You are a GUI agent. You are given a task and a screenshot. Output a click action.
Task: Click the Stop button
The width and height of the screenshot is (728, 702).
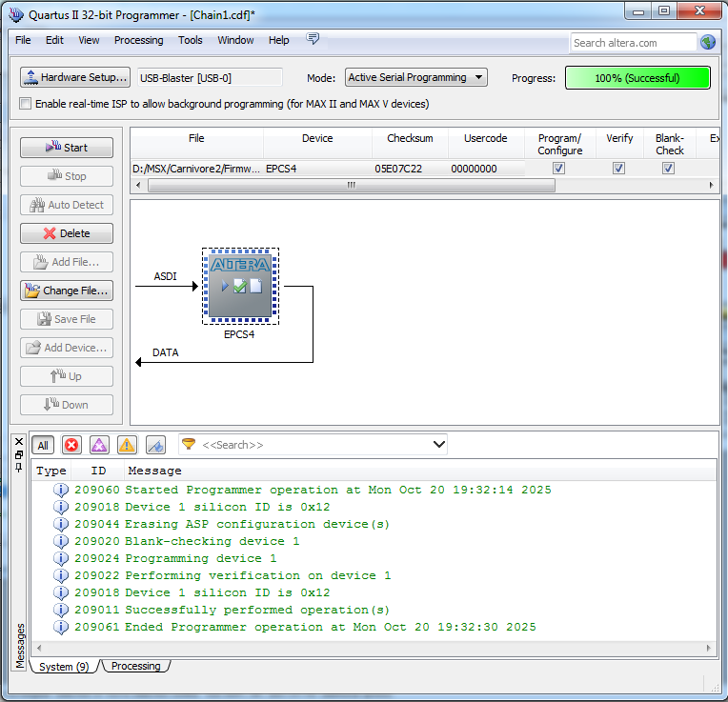(67, 176)
